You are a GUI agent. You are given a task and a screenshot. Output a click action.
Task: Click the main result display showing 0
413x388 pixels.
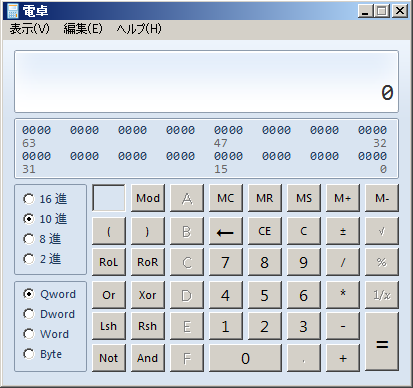coord(206,82)
